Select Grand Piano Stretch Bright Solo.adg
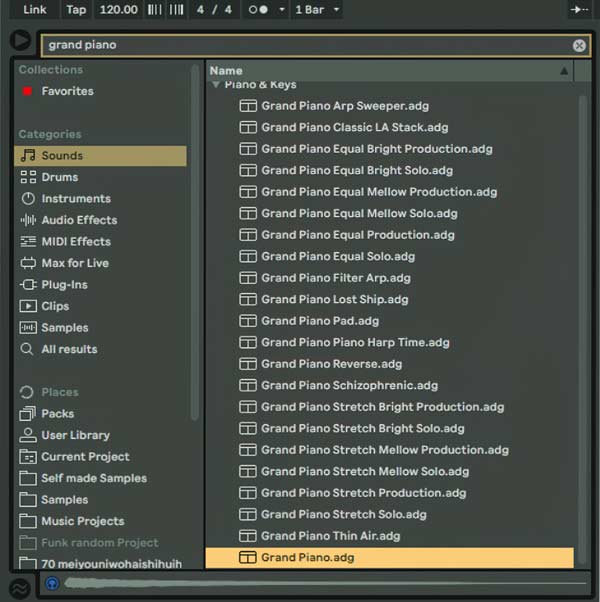This screenshot has width=600, height=602. tap(390, 428)
